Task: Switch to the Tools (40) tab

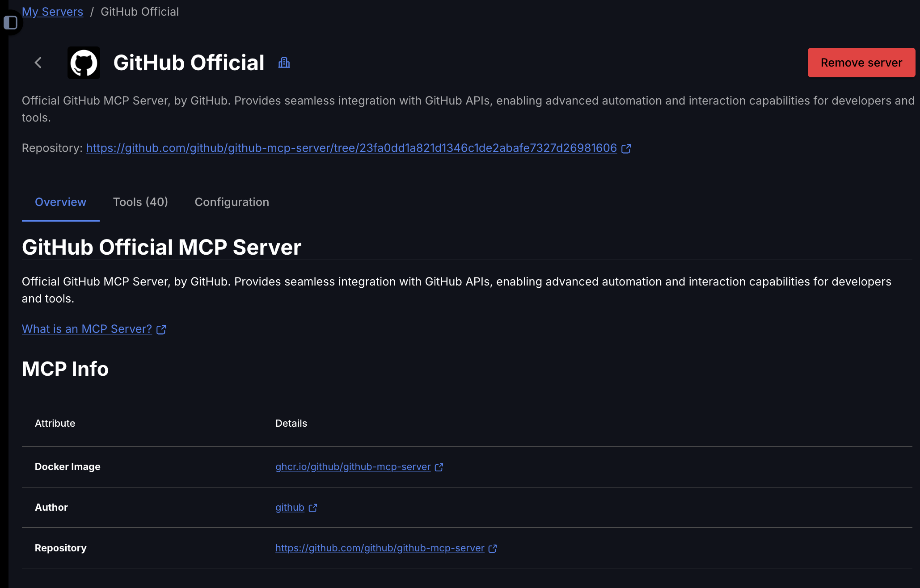Action: point(140,202)
